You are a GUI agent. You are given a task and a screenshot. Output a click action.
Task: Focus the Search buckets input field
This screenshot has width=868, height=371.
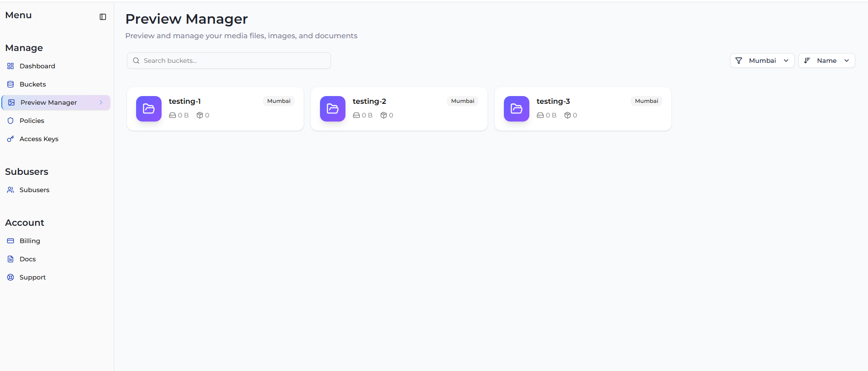tap(229, 61)
